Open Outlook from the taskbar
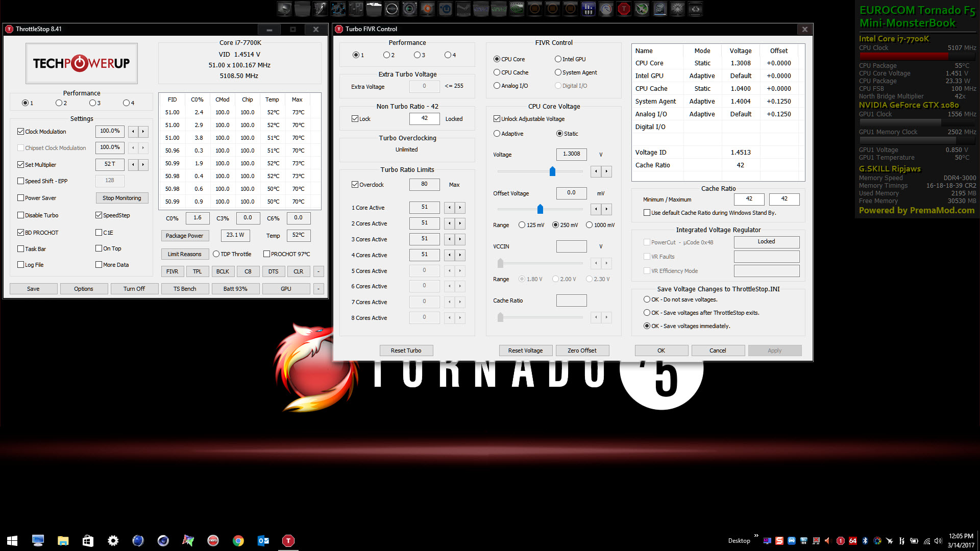 263,540
